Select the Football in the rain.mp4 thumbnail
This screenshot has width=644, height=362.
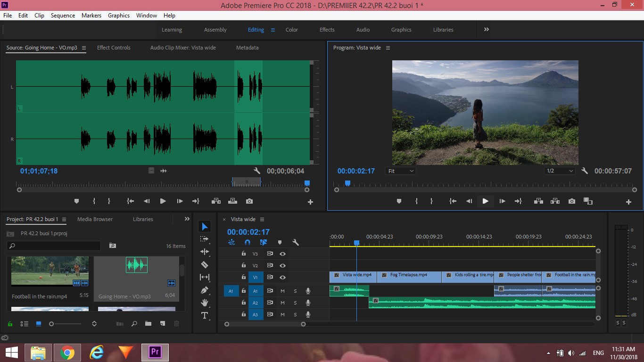(50, 271)
